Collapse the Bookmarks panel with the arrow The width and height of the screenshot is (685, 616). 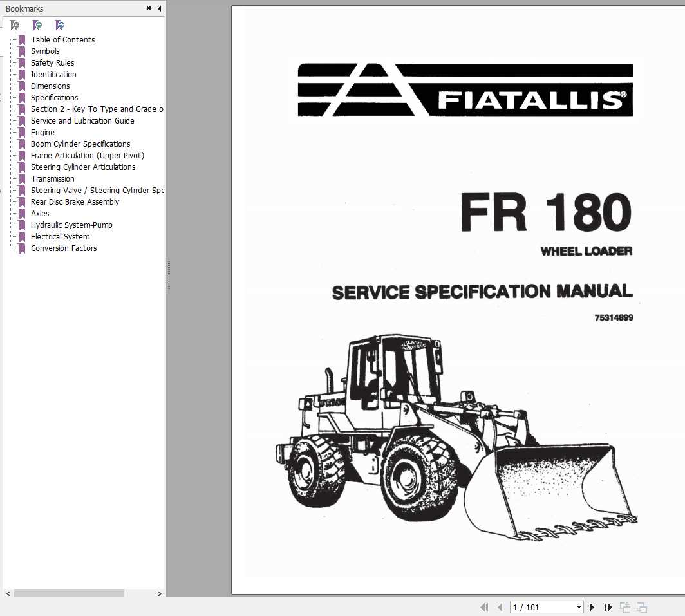point(159,8)
